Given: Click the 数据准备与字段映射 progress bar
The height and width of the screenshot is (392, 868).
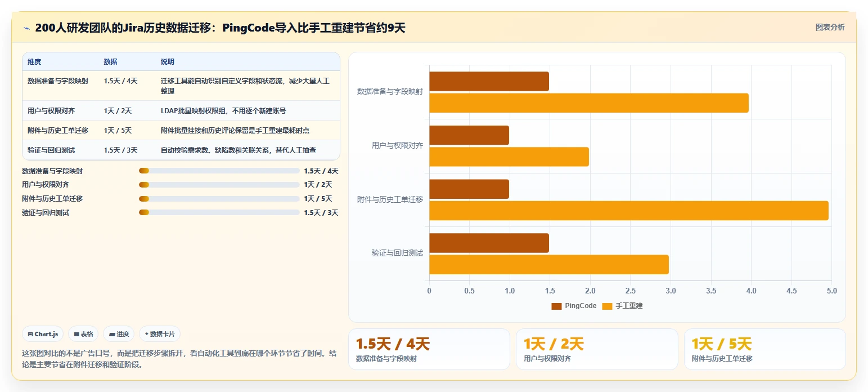Looking at the screenshot, I should 219,171.
